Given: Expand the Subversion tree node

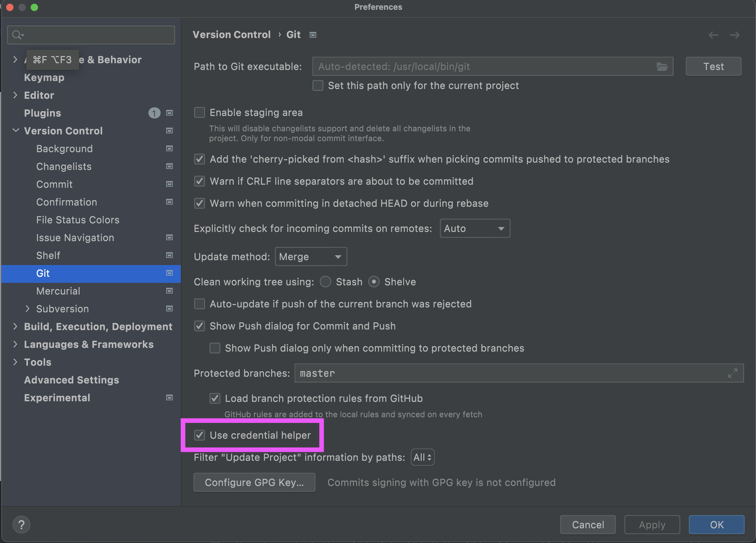Looking at the screenshot, I should pos(27,309).
